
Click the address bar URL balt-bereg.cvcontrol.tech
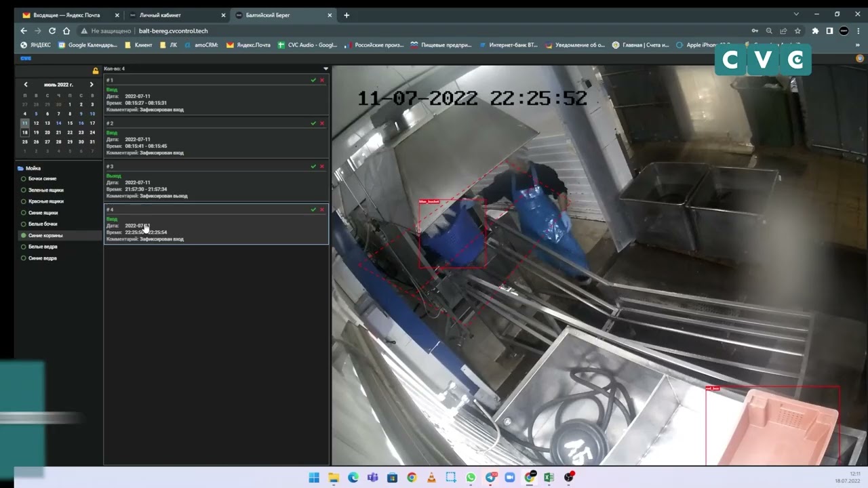click(173, 30)
